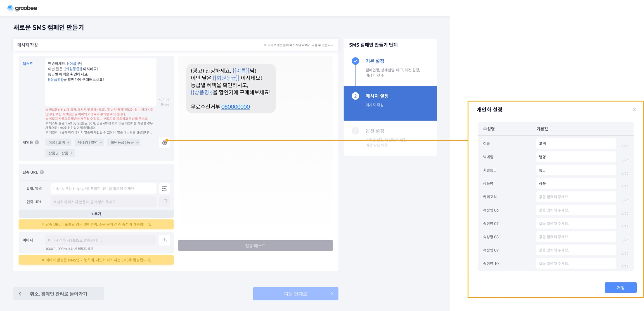644x311 pixels.
Task: Select the 메시지 설정 step
Action: click(x=377, y=96)
